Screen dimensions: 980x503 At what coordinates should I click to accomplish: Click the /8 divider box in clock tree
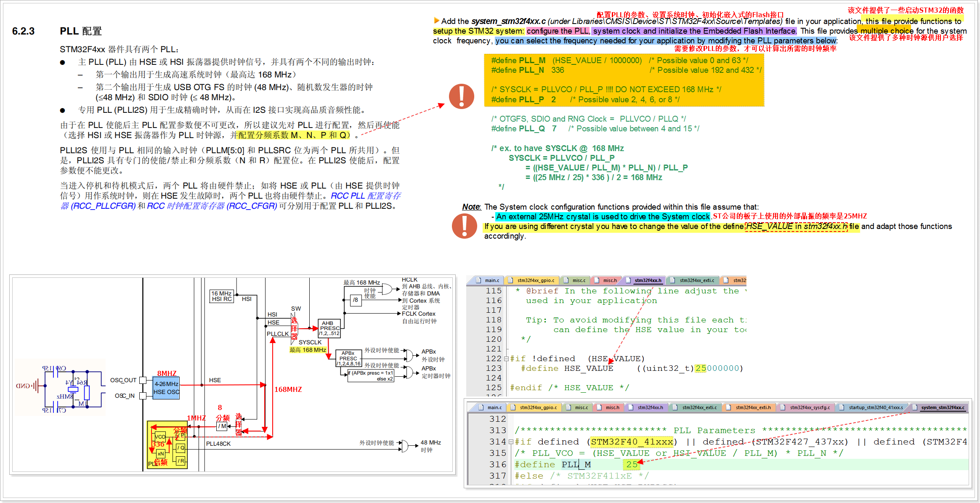point(356,300)
